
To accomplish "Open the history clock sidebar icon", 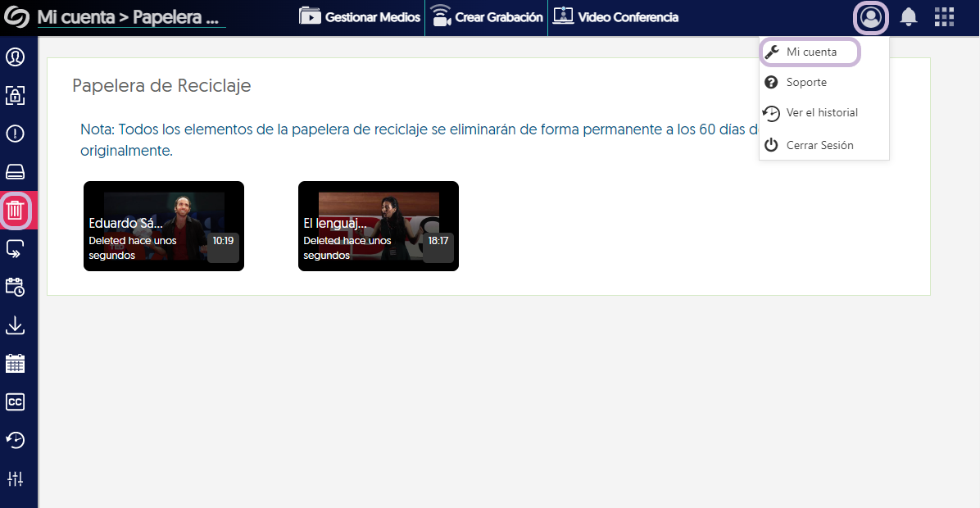I will point(15,440).
